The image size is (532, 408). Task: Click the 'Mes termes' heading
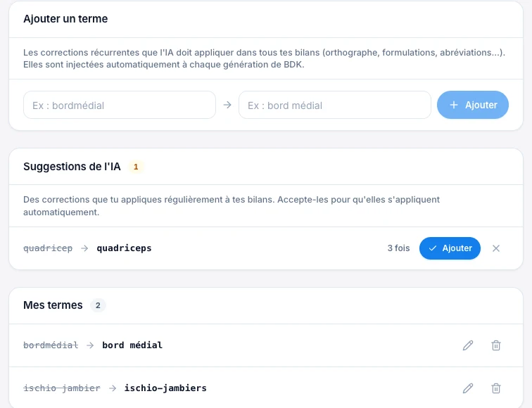click(53, 305)
